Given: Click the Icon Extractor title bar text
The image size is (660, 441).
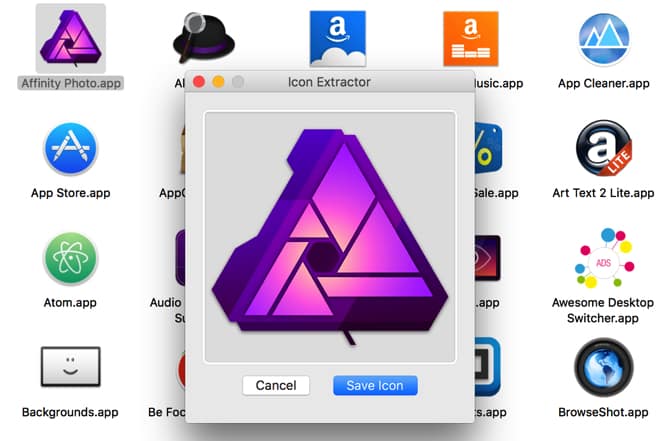Looking at the screenshot, I should pyautogui.click(x=329, y=82).
